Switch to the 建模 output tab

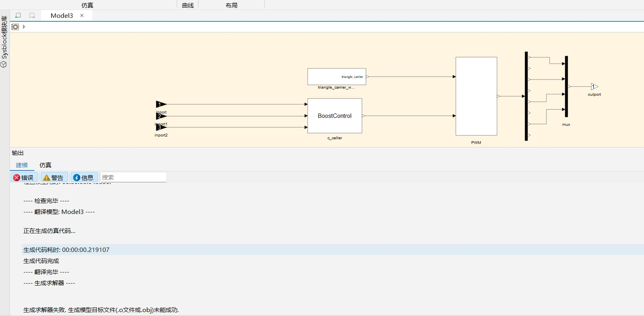(x=22, y=165)
